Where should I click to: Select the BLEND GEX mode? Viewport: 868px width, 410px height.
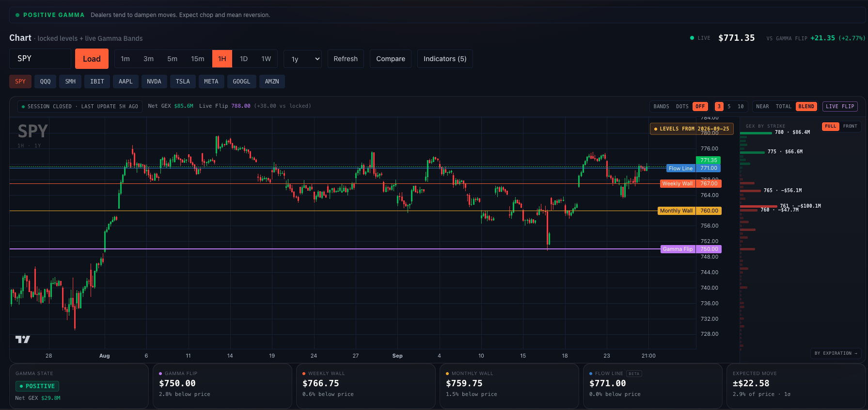tap(806, 106)
